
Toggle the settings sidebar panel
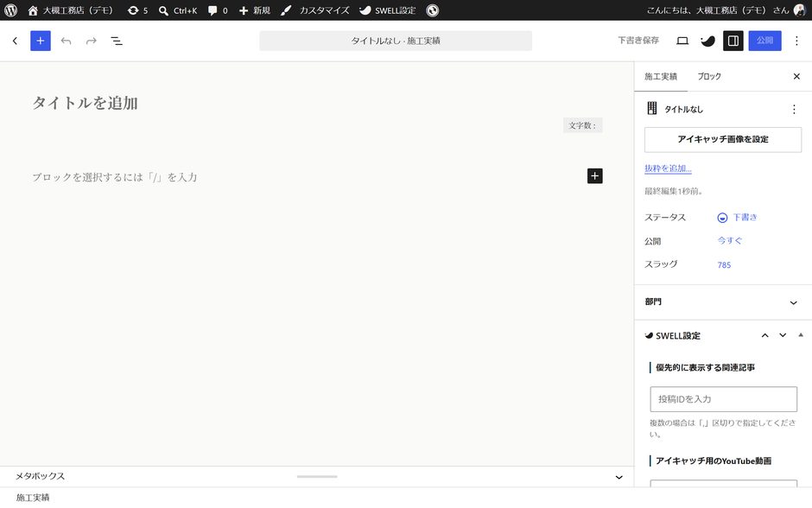(733, 41)
